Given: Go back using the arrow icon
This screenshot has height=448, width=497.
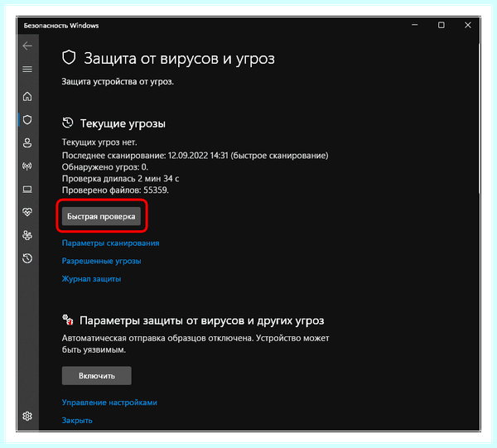Looking at the screenshot, I should 27,46.
